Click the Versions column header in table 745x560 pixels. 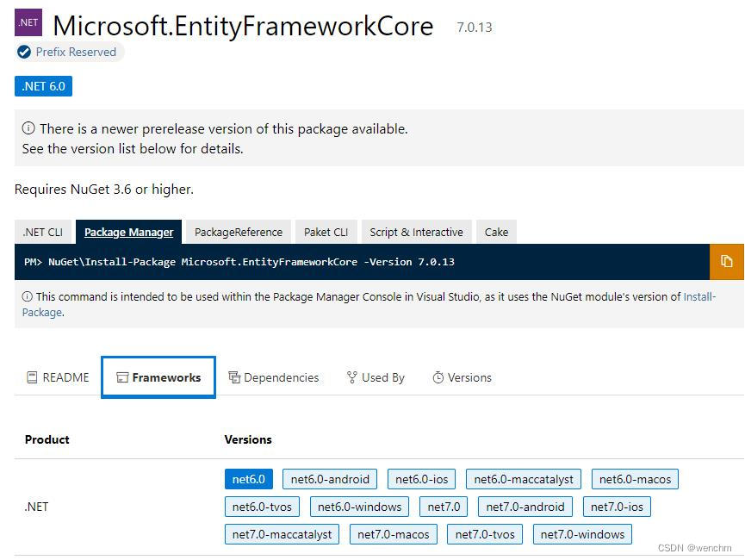[248, 439]
